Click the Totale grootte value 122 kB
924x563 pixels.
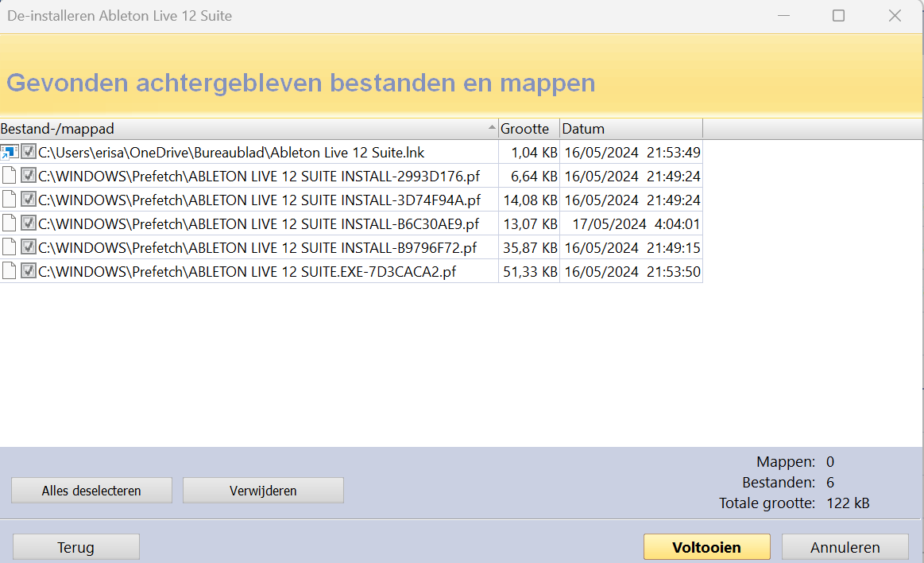pos(848,503)
